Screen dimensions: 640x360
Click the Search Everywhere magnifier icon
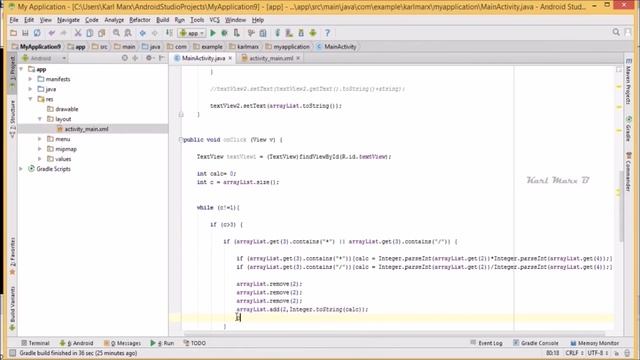[616, 32]
